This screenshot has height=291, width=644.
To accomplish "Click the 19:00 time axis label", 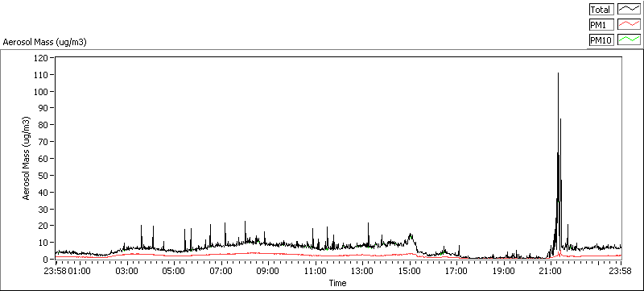I will pyautogui.click(x=504, y=271).
